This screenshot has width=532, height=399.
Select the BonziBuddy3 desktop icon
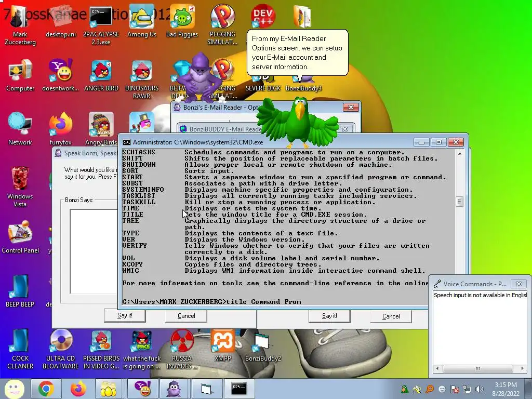(303, 88)
